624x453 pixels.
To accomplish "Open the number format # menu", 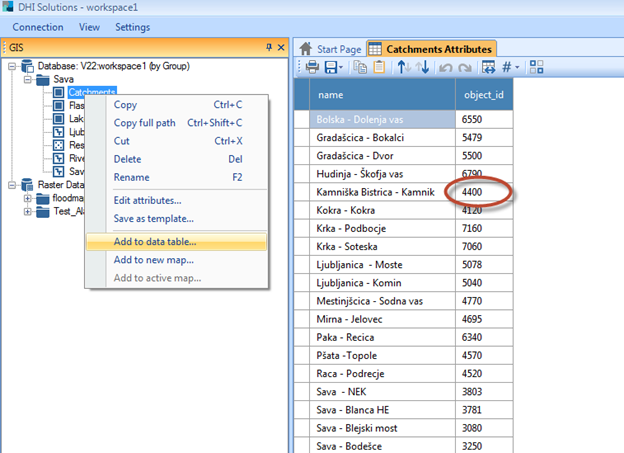I will click(506, 67).
